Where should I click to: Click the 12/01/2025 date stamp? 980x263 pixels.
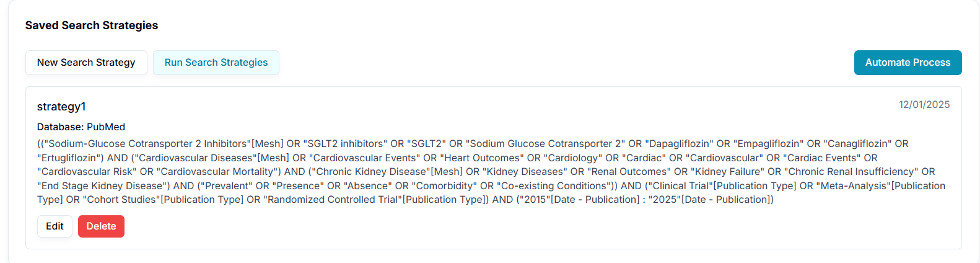click(x=924, y=105)
